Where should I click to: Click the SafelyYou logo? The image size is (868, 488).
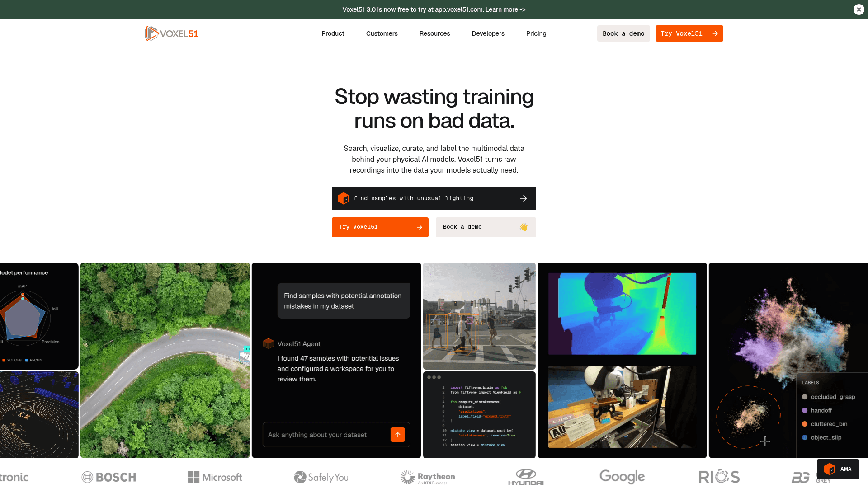tap(321, 477)
